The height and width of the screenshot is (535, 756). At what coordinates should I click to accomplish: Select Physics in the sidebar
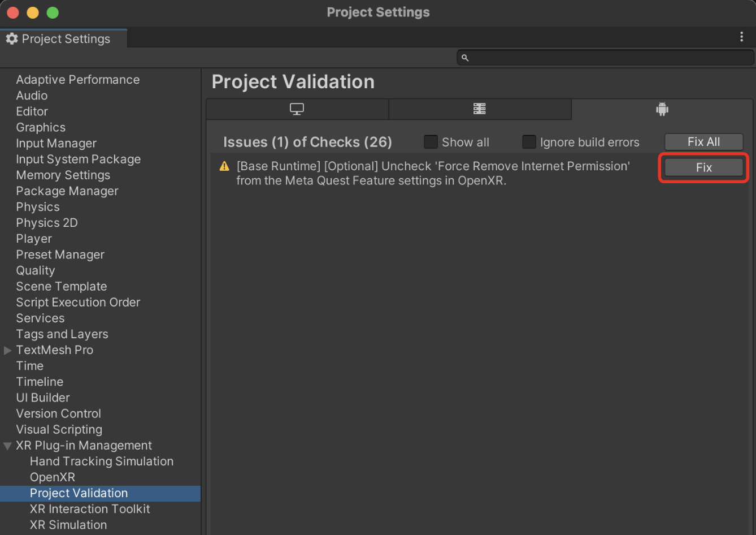pyautogui.click(x=38, y=207)
